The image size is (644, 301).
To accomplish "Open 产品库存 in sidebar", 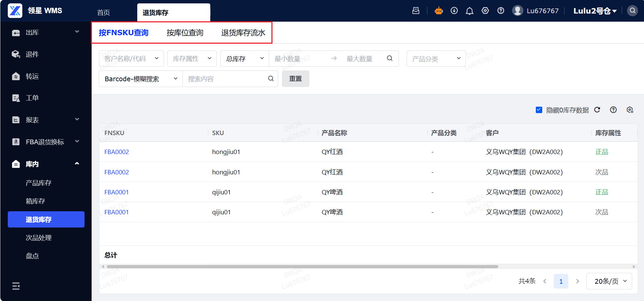I will [39, 183].
